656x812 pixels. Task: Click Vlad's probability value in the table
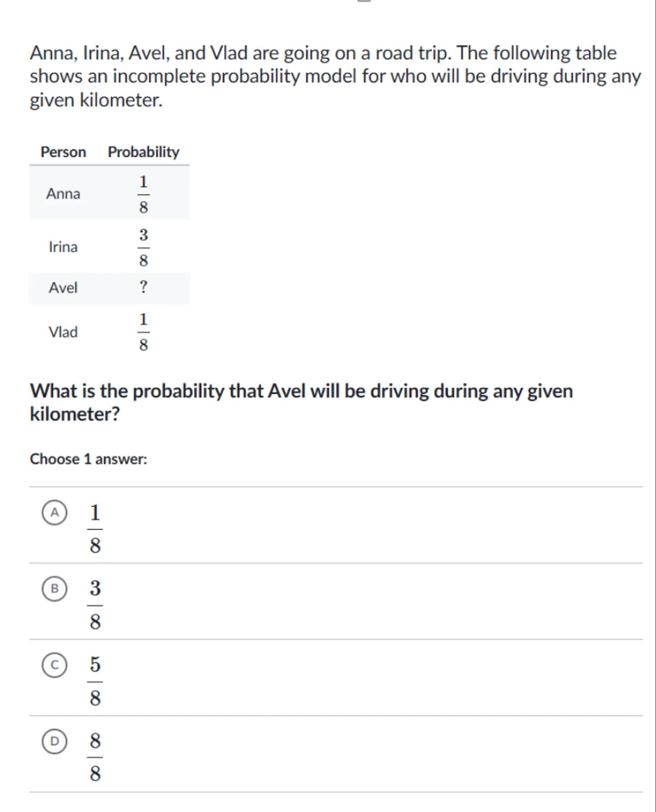pyautogui.click(x=143, y=332)
